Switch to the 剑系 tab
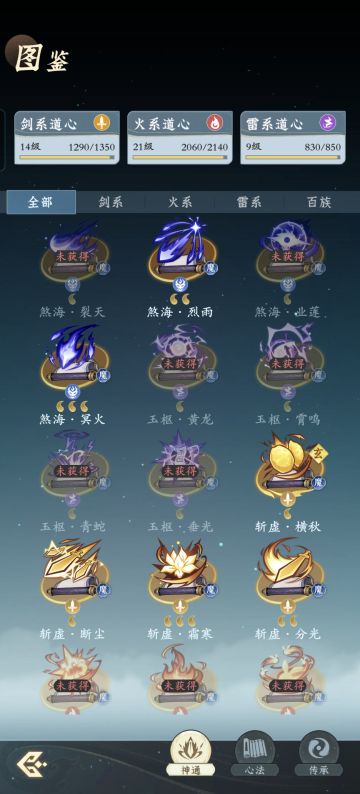360x794 pixels. click(x=111, y=202)
